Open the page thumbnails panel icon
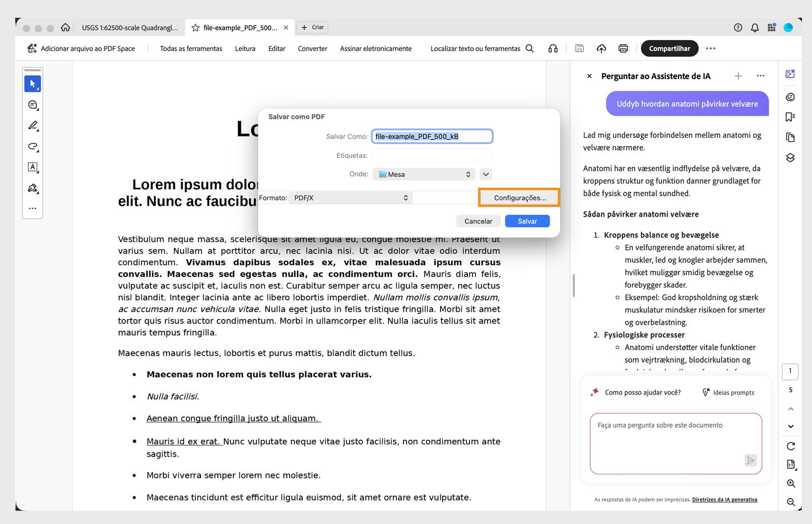Image resolution: width=812 pixels, height=524 pixels. (x=790, y=137)
